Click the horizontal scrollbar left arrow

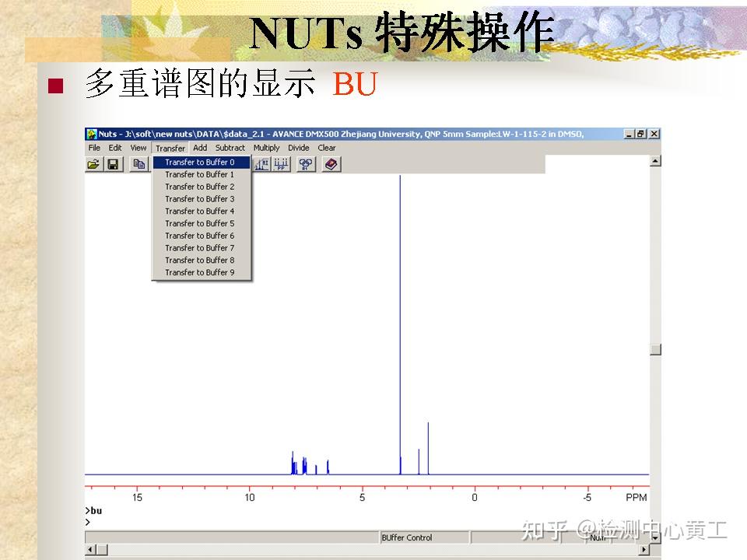click(90, 548)
